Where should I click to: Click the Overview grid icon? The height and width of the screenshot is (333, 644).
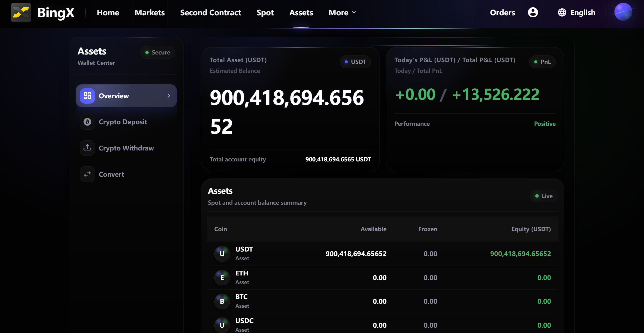[87, 96]
